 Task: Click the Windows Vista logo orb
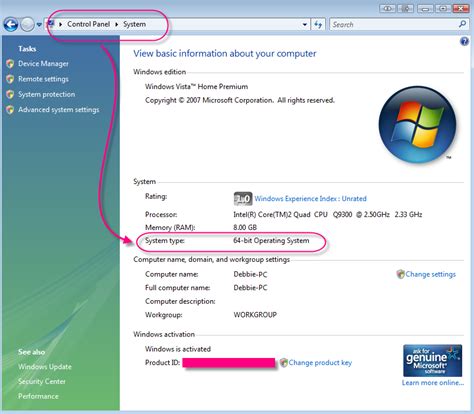pyautogui.click(x=417, y=125)
